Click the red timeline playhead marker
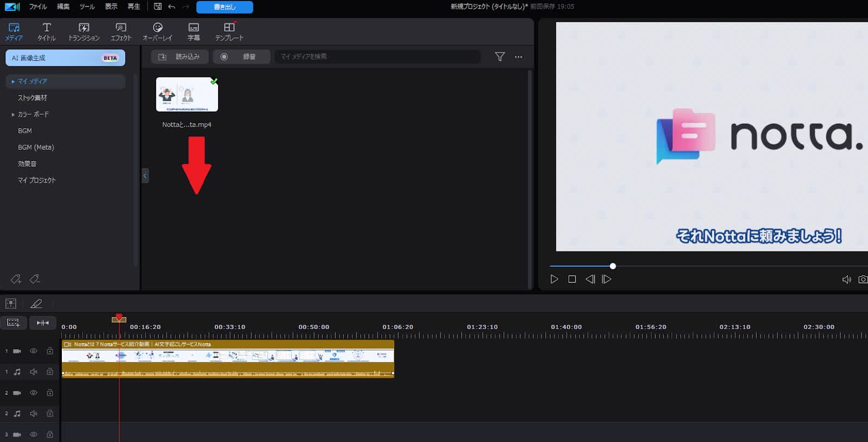Viewport: 868px width, 442px height. (119, 318)
